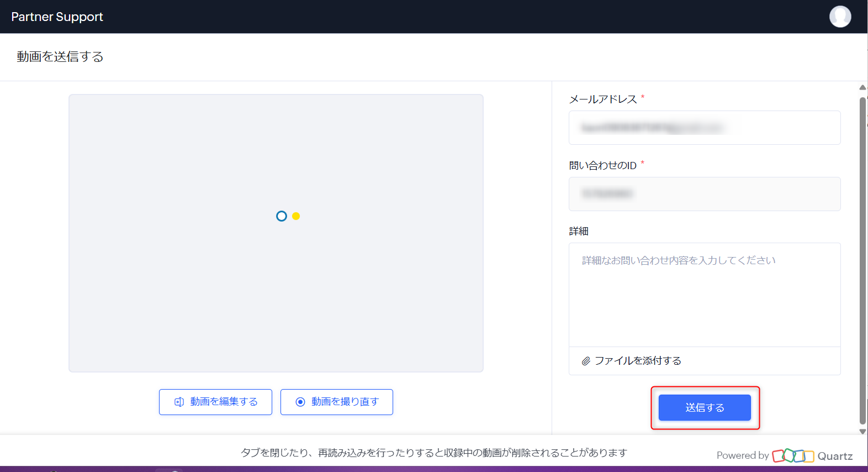
Task: Click the form panel scrollbar thumb
Action: click(862, 260)
